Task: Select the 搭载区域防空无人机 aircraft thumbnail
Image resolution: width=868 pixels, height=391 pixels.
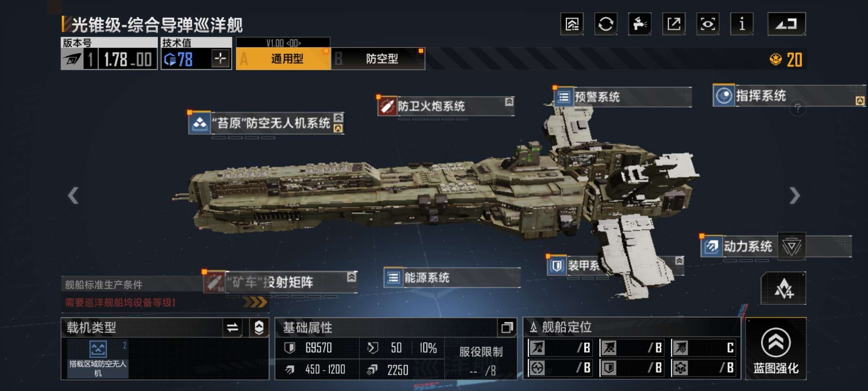Action: pos(98,358)
